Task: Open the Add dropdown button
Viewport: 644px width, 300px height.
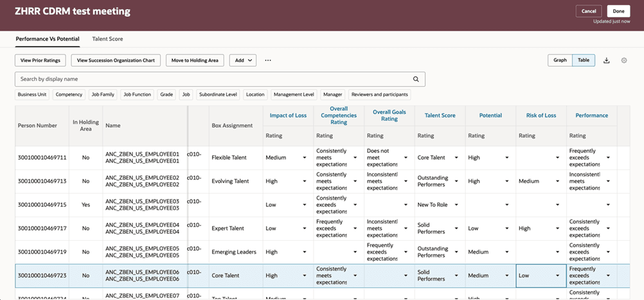Action: click(x=243, y=60)
